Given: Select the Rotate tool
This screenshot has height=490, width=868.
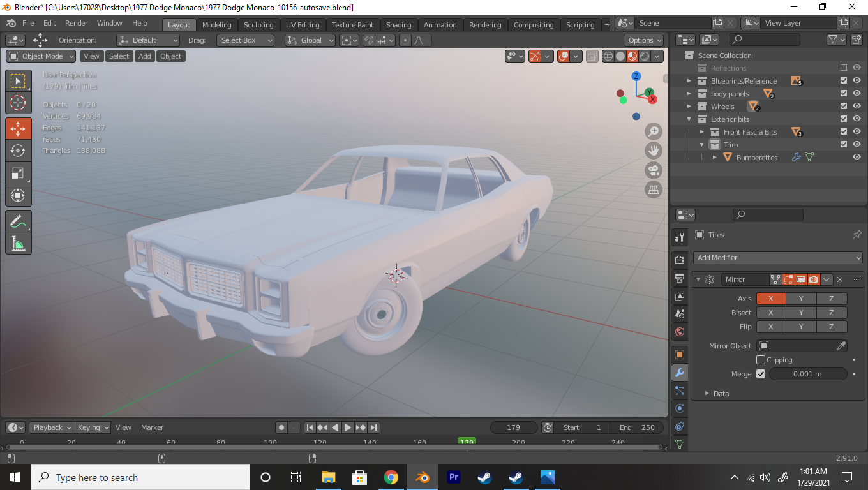Looking at the screenshot, I should coord(19,151).
